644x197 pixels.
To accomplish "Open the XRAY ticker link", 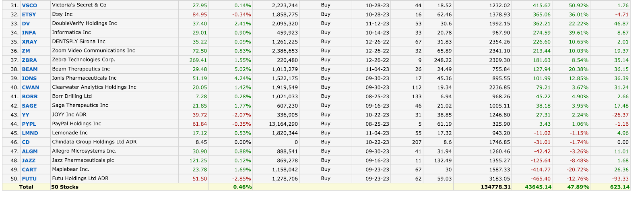I will coord(29,42).
